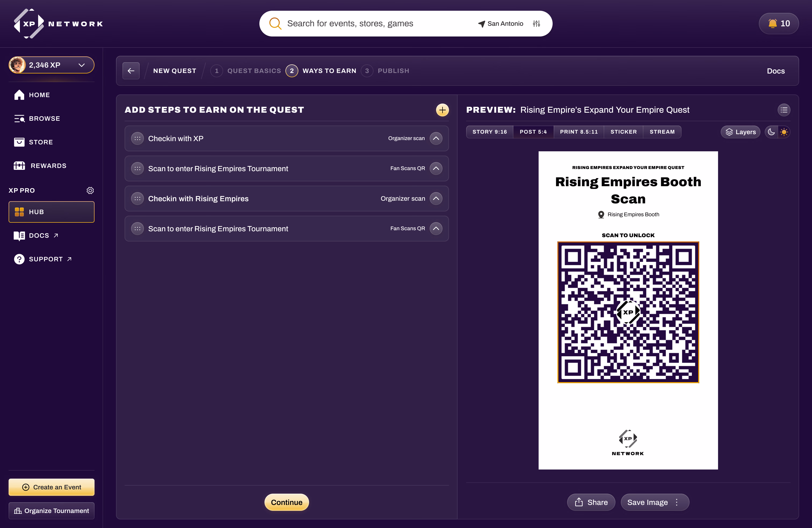The height and width of the screenshot is (528, 812).
Task: Click the search magnifier icon
Action: [275, 24]
